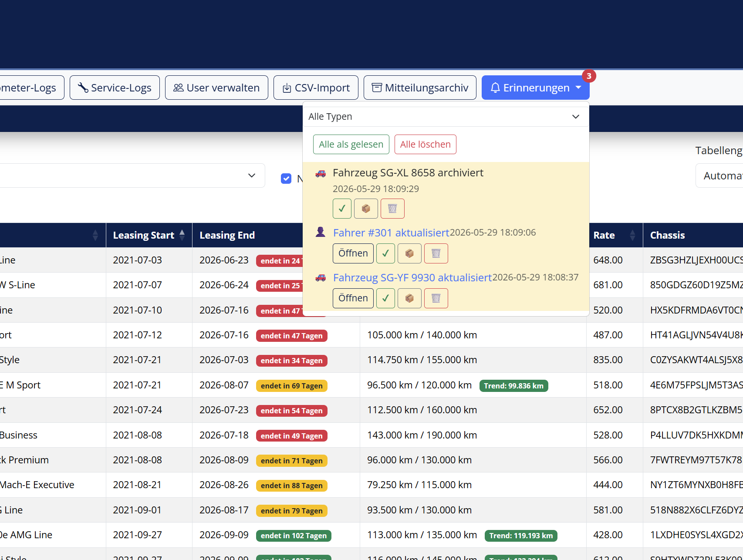This screenshot has height=560, width=743.
Task: Open the Fahrer #301 notification via Öffnen
Action: [353, 253]
